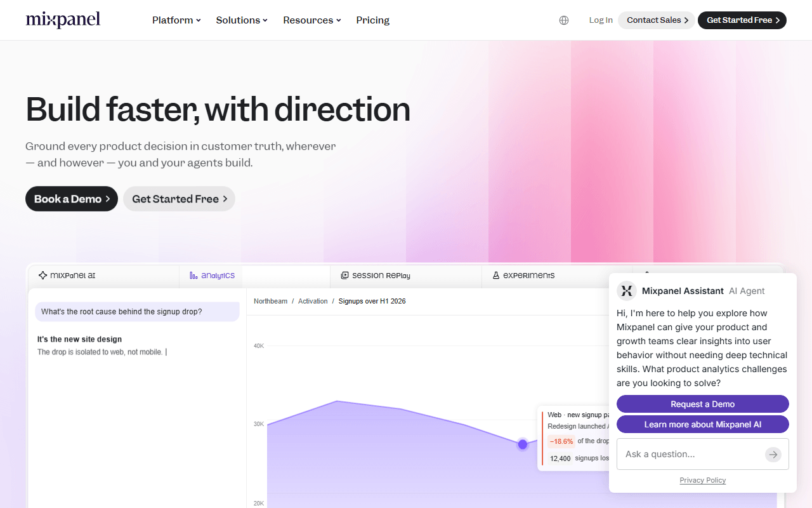Click the 12,400 value in tooltip
The width and height of the screenshot is (812, 508).
[560, 458]
